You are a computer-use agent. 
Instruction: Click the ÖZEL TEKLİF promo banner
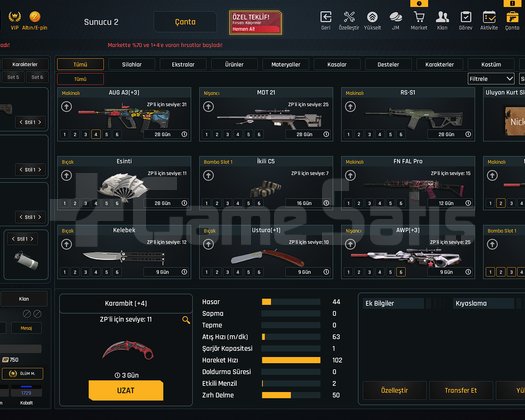pos(255,22)
